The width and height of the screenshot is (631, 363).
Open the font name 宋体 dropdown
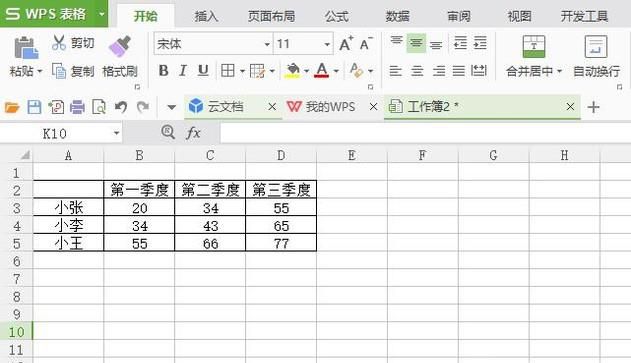point(267,44)
